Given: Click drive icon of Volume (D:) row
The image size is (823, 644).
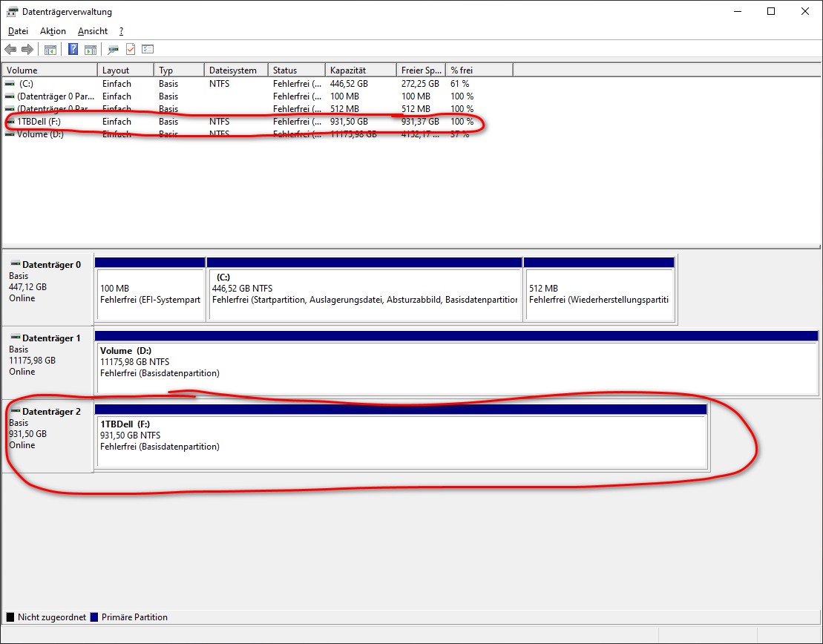Looking at the screenshot, I should coord(10,134).
